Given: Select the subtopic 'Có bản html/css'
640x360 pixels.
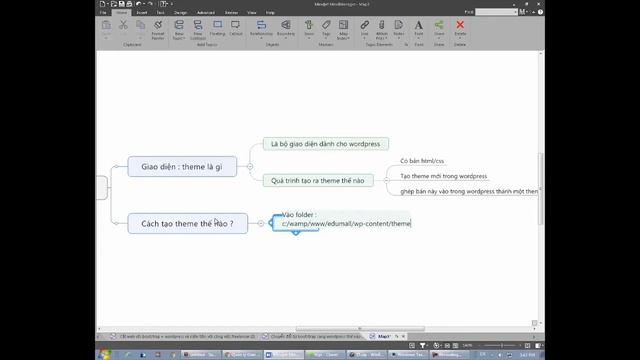Looking at the screenshot, I should pos(422,161).
